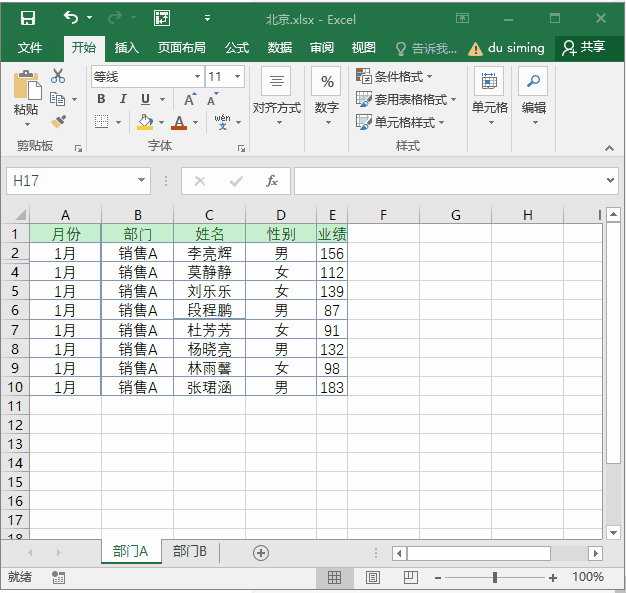Toggle underline formatting
The image size is (626, 593).
click(145, 99)
